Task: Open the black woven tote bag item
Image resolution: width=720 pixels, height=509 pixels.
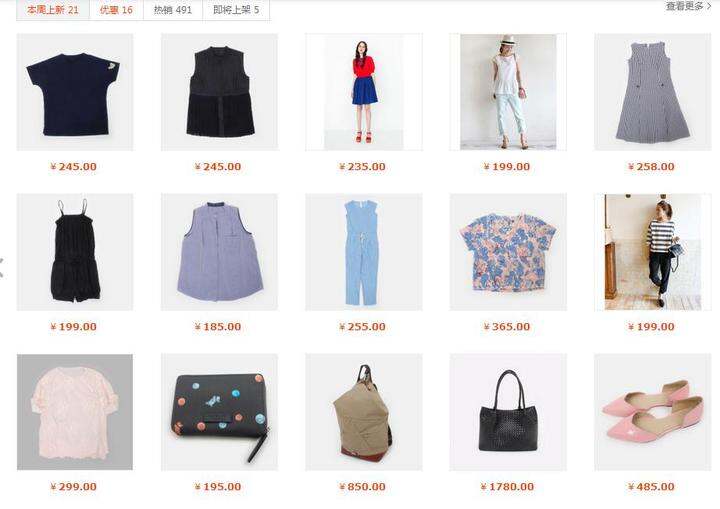Action: [x=508, y=412]
